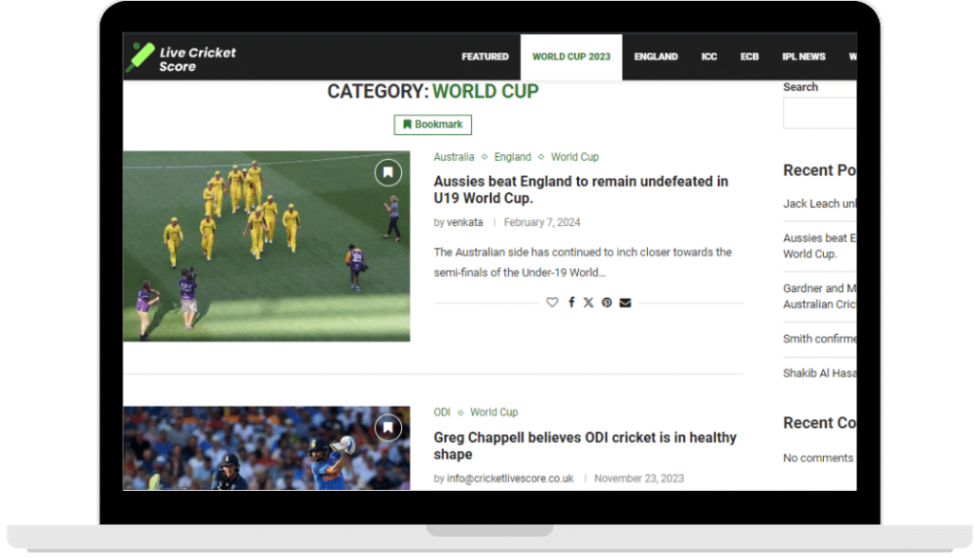Share the article on X

click(589, 302)
